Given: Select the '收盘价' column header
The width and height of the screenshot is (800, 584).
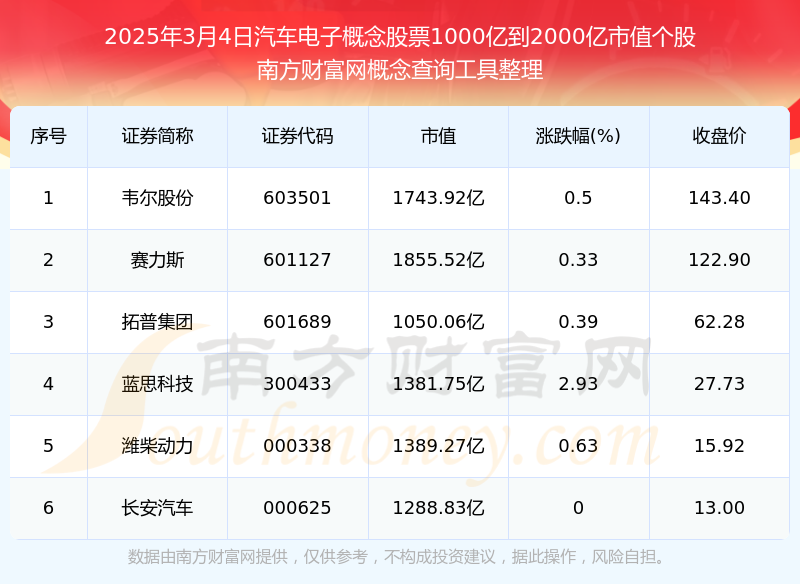Looking at the screenshot, I should 719,136.
